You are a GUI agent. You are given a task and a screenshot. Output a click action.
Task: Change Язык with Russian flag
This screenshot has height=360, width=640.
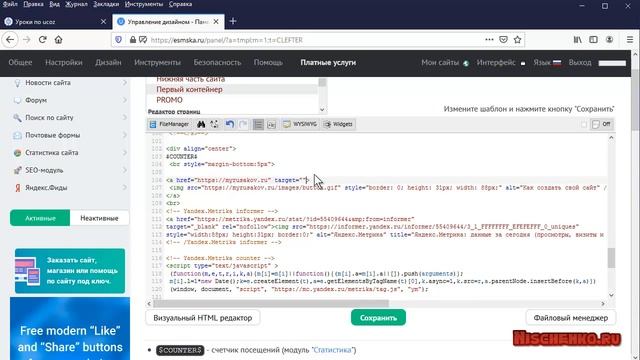click(x=547, y=62)
